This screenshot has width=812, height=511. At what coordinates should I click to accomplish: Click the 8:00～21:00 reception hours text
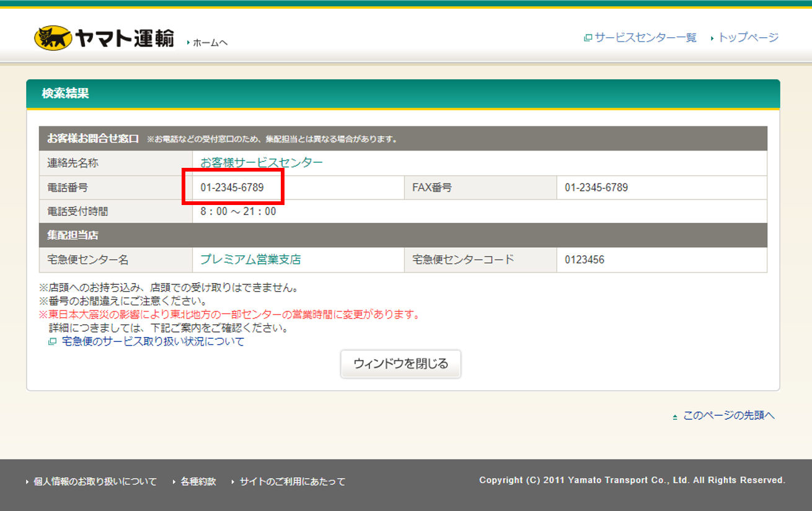click(x=238, y=211)
